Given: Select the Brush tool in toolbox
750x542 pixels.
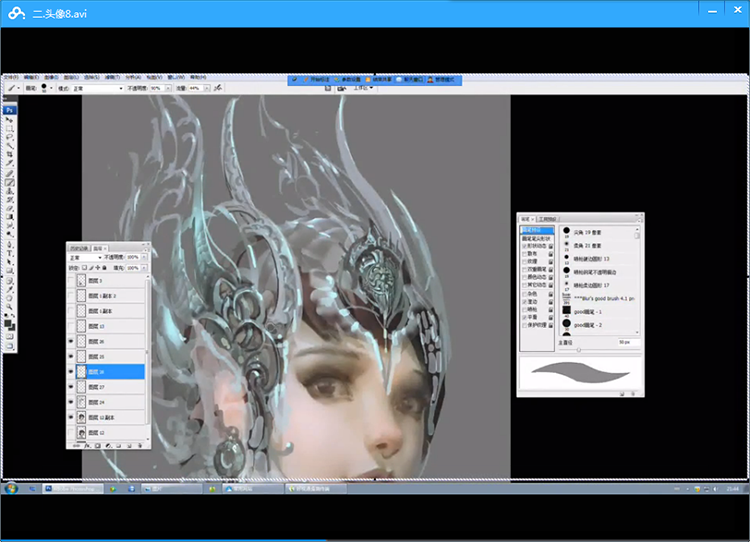Looking at the screenshot, I should point(10,182).
